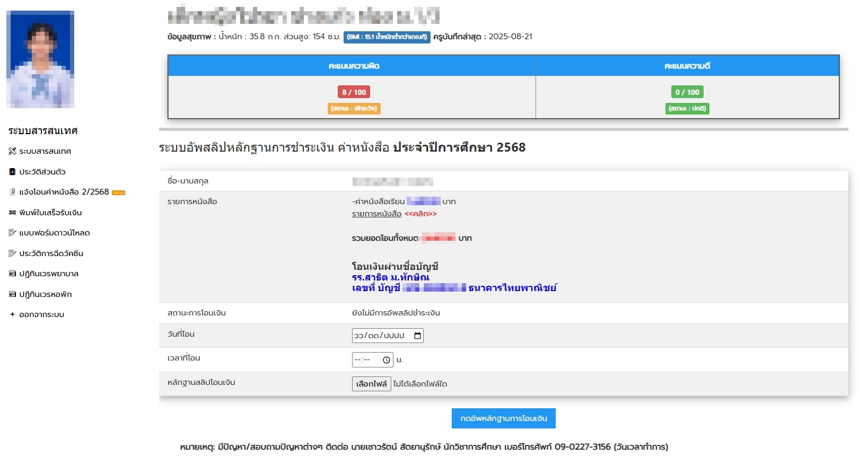Click the clip icon beside แจ้งโอนค่าหนังสือ 2/2568

click(12, 192)
